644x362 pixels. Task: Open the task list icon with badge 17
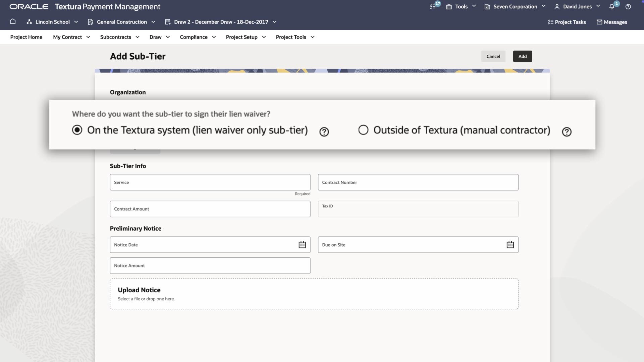(433, 7)
